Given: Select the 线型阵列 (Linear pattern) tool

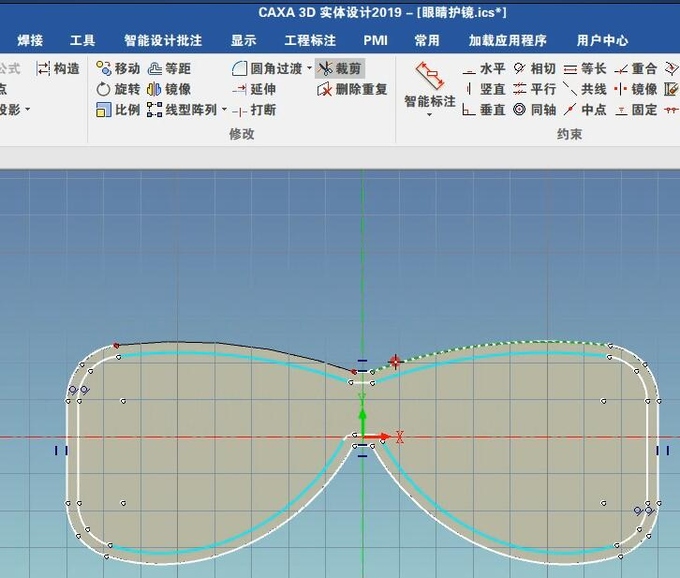Looking at the screenshot, I should coord(182,110).
